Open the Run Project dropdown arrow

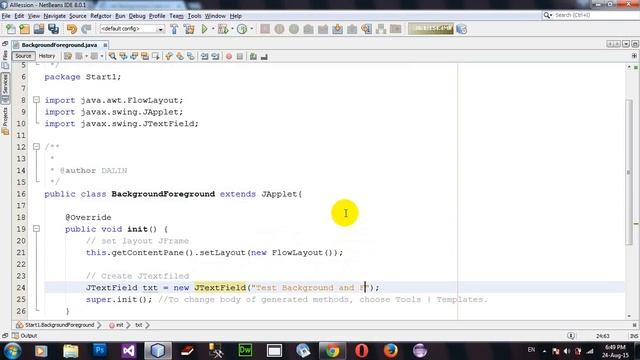point(213,29)
